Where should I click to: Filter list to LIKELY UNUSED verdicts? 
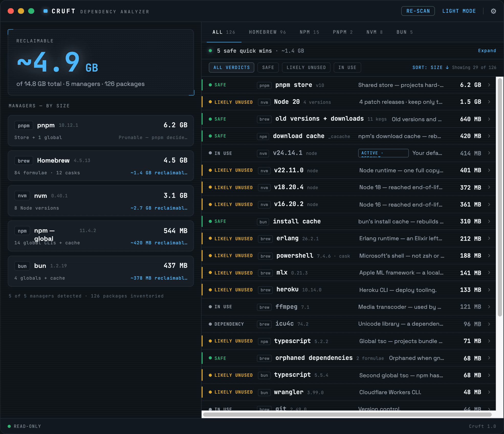pyautogui.click(x=306, y=67)
